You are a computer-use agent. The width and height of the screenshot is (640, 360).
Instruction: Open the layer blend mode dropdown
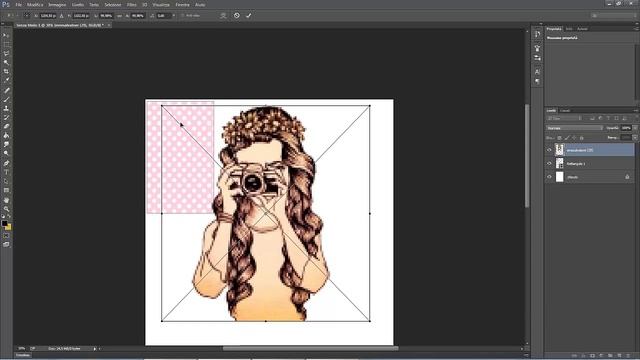tap(574, 128)
